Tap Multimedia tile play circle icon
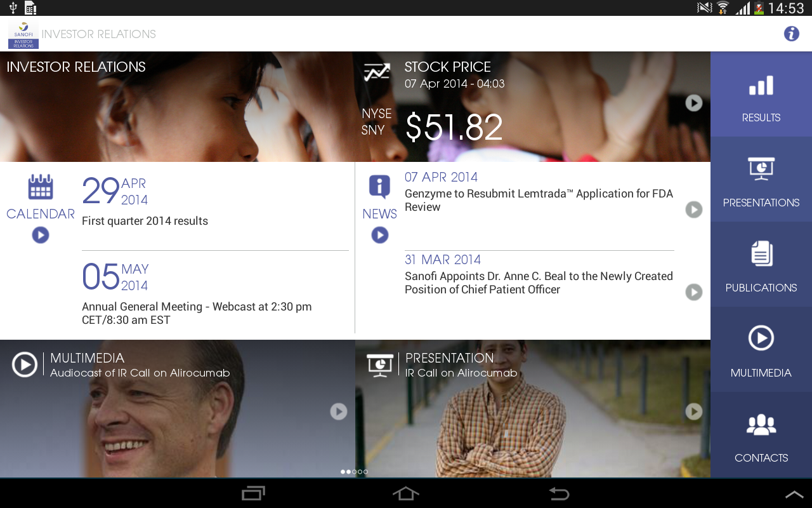The height and width of the screenshot is (508, 812). pyautogui.click(x=25, y=364)
